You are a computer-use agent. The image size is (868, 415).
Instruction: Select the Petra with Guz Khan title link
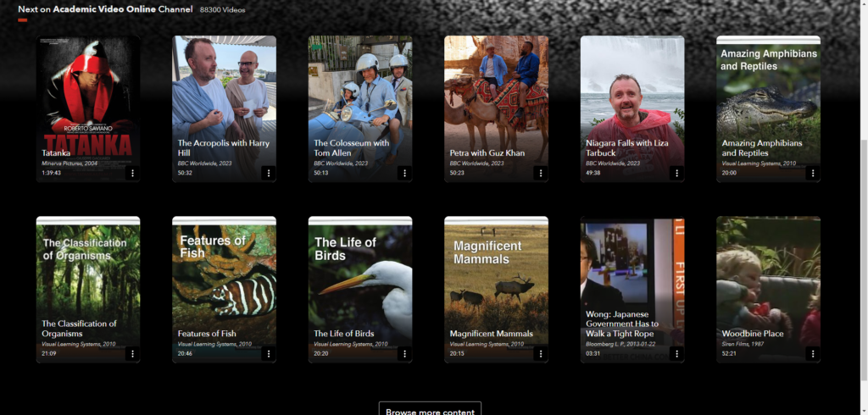pos(487,153)
